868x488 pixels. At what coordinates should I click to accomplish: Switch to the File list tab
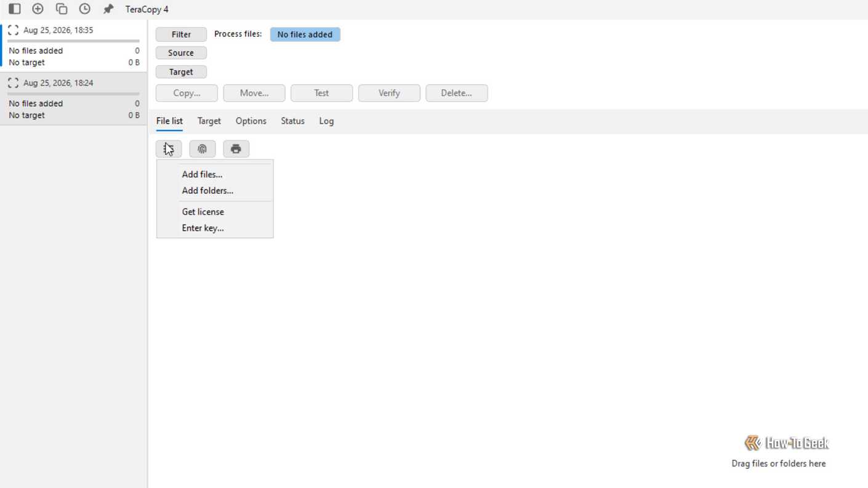click(169, 121)
